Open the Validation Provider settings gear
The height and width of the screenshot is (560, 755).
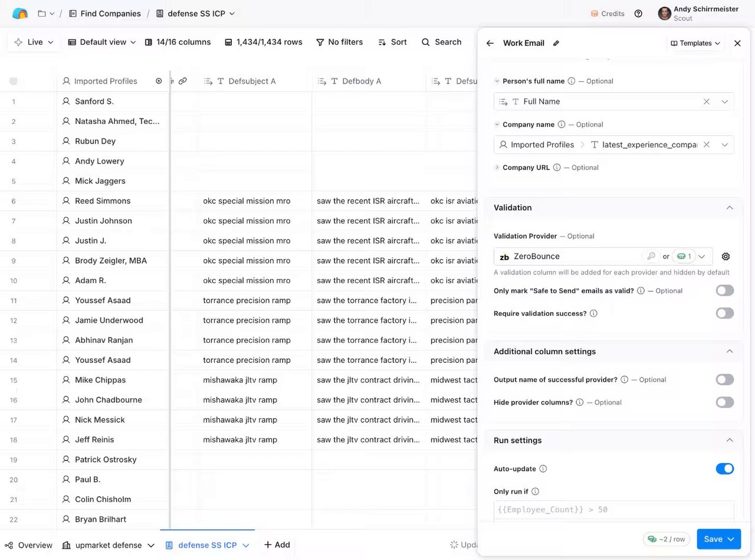point(726,257)
